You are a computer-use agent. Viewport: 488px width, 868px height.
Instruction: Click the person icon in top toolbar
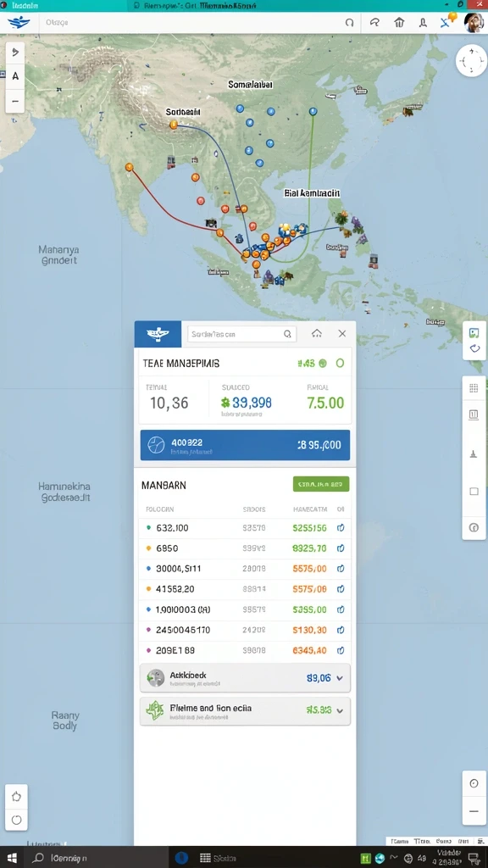tap(424, 23)
